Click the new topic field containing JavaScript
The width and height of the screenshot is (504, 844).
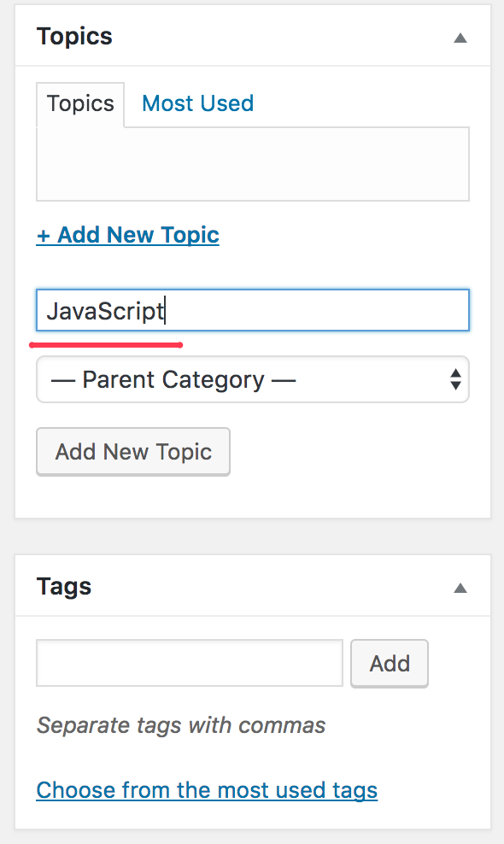tap(253, 310)
